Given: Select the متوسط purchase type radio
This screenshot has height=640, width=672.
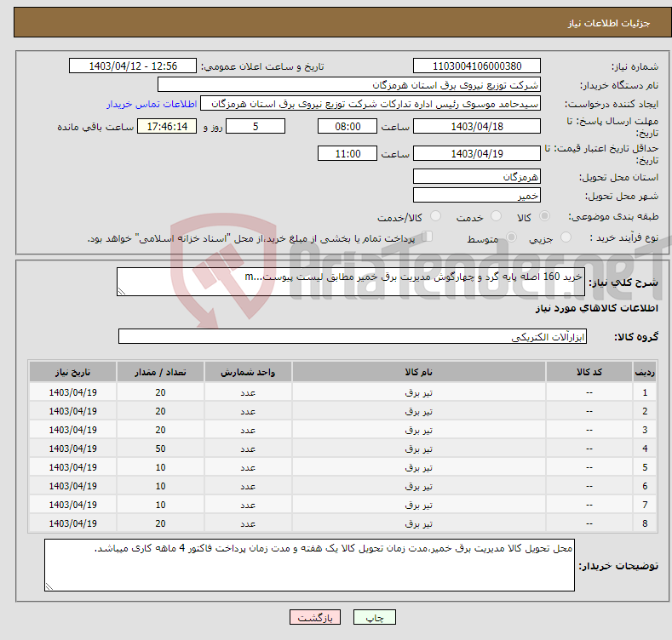Looking at the screenshot, I should click(x=511, y=237).
